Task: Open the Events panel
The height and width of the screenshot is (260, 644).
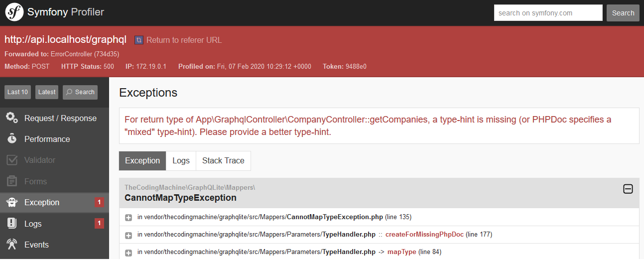Action: [x=54, y=245]
